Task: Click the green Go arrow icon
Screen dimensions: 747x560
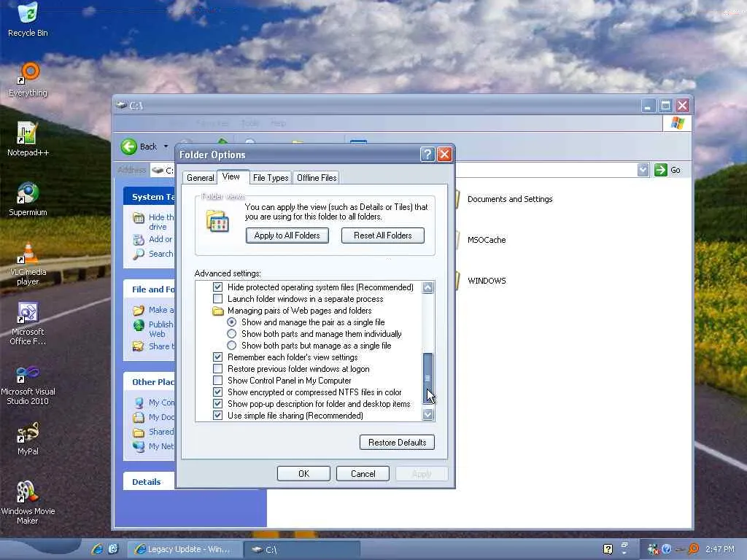Action: pos(661,170)
